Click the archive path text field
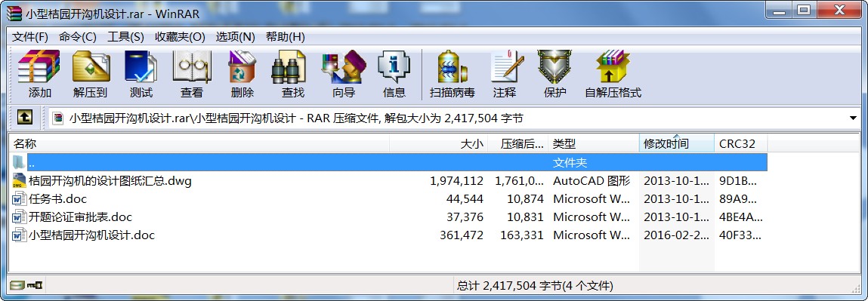 (454, 118)
